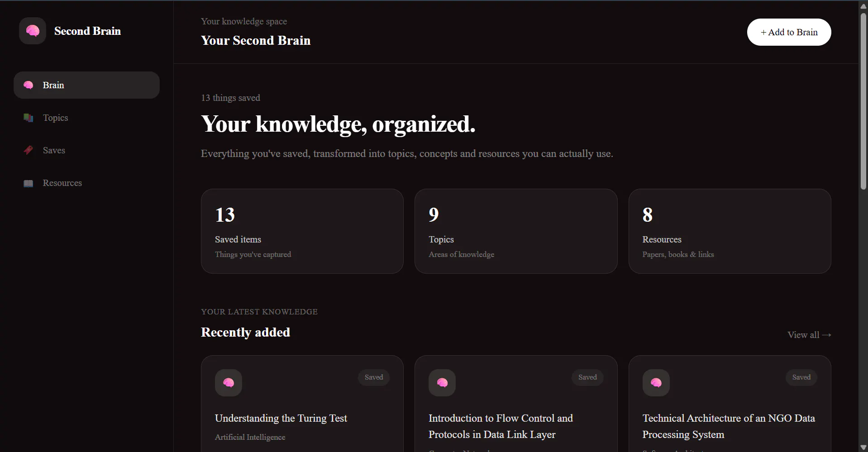Follow the View all link
Image resolution: width=868 pixels, height=452 pixels.
809,335
